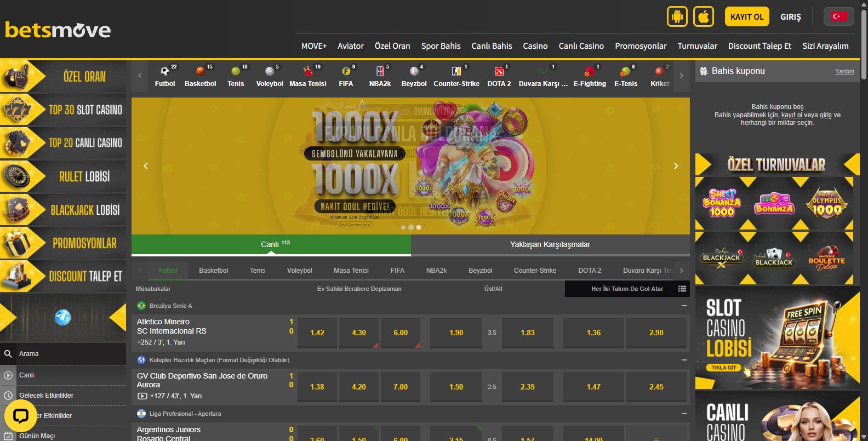Open Gates of Olympus 1000 tournament thumbnail
The image size is (868, 441).
[827, 203]
